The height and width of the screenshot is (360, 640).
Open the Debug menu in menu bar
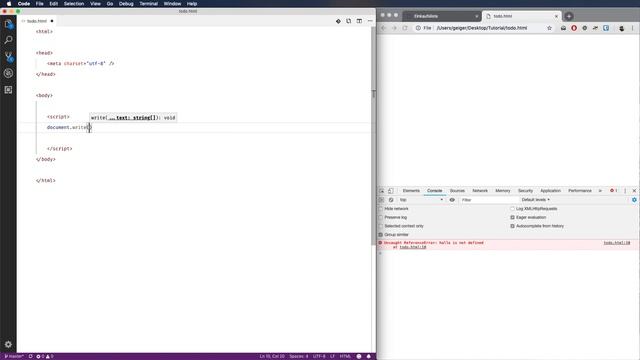126,4
